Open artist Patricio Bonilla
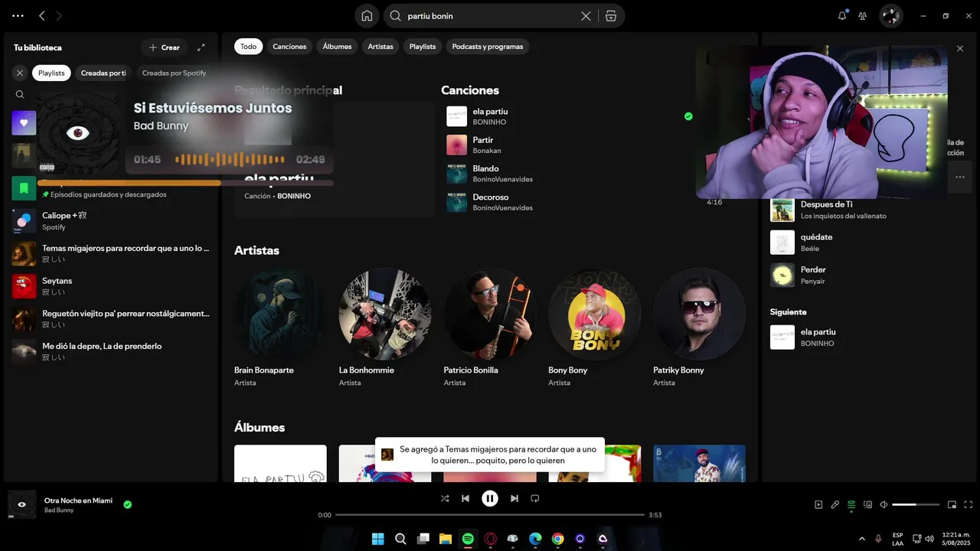Screen dimensions: 980x551 490,328
